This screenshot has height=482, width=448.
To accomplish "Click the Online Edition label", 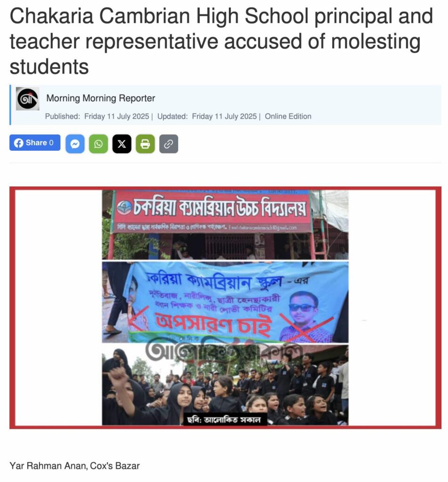I will click(x=288, y=117).
